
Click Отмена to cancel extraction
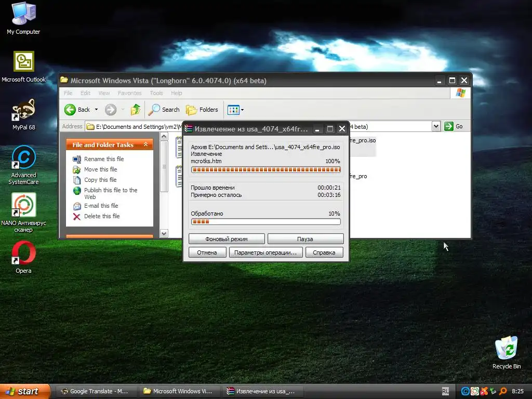(207, 252)
